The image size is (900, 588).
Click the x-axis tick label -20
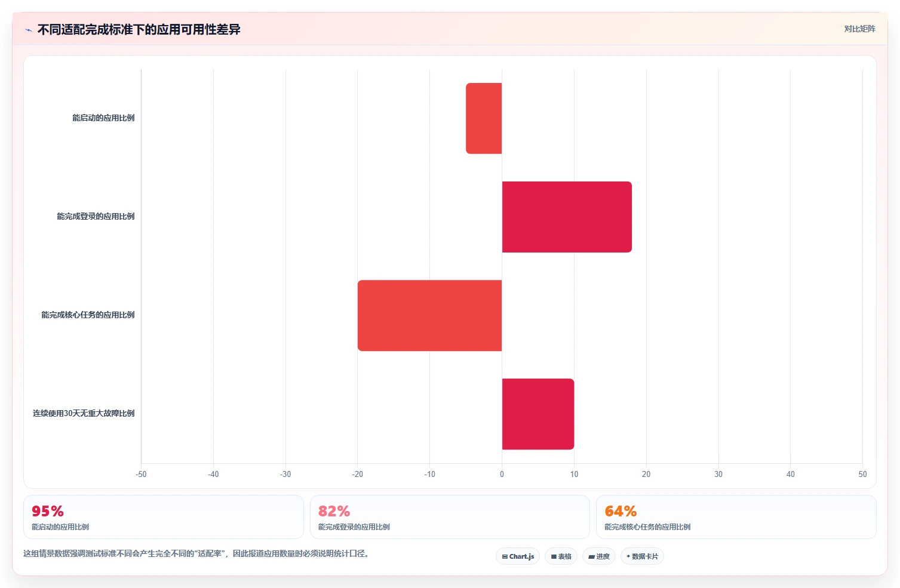pos(357,475)
